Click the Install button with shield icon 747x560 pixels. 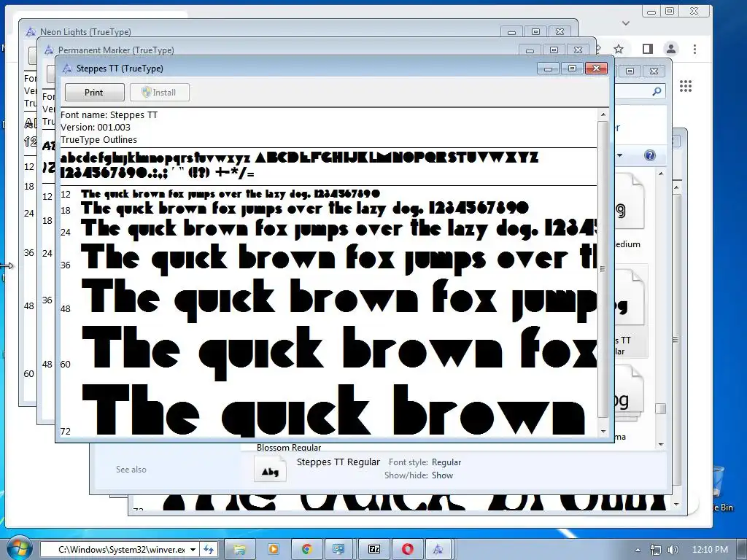(160, 93)
